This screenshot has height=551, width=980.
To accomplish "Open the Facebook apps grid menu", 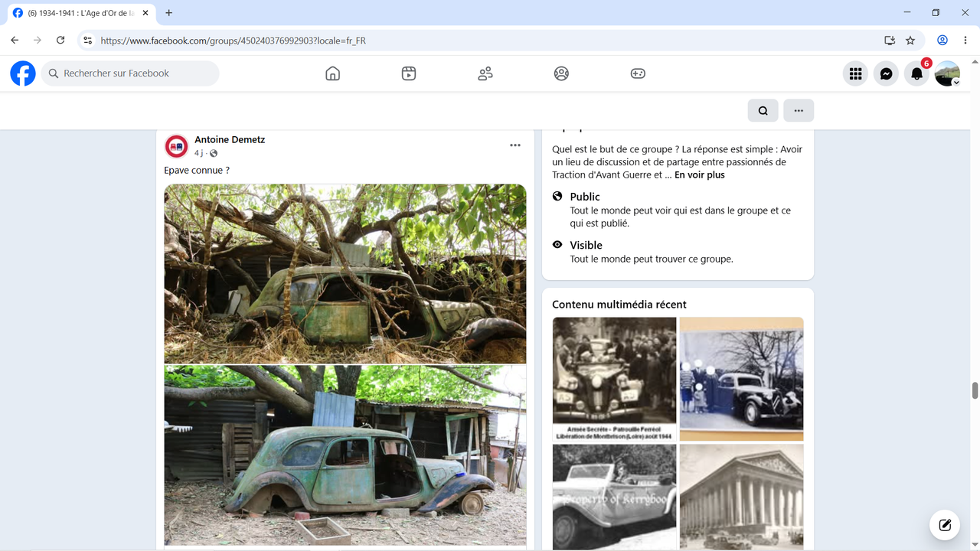I will (x=856, y=73).
